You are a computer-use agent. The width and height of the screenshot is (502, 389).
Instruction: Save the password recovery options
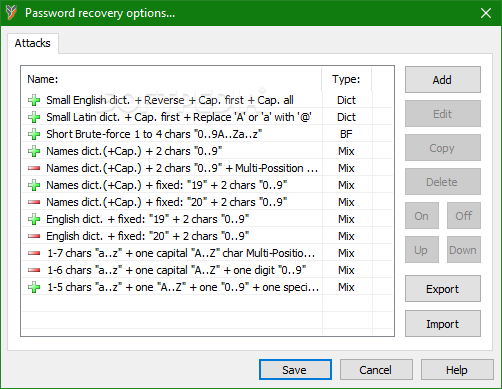click(x=295, y=370)
